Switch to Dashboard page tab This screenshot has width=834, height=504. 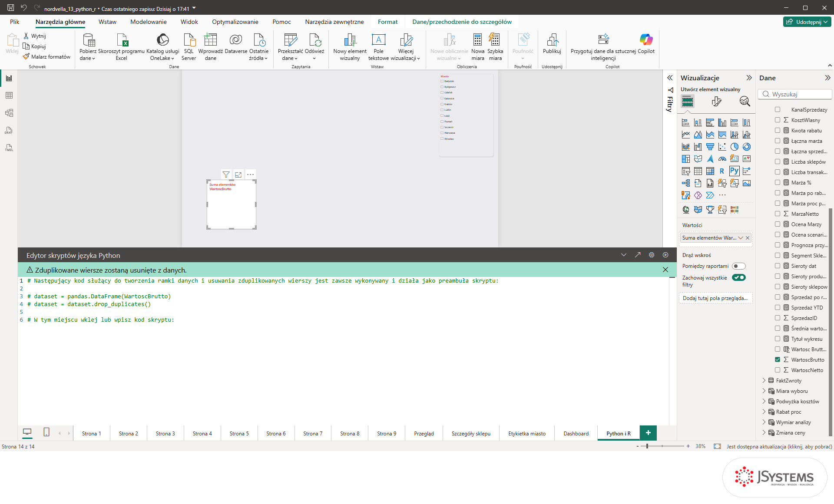[x=576, y=433]
